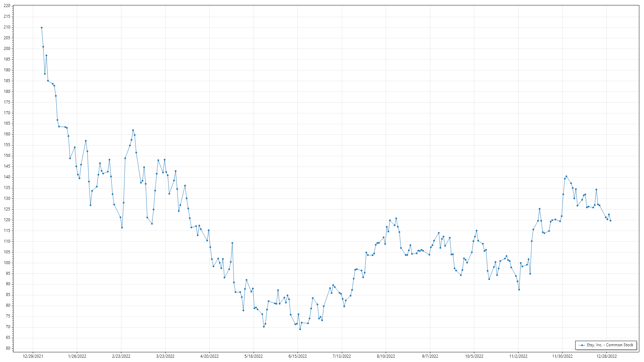Click the 12/28/2022 date label

coord(606,356)
